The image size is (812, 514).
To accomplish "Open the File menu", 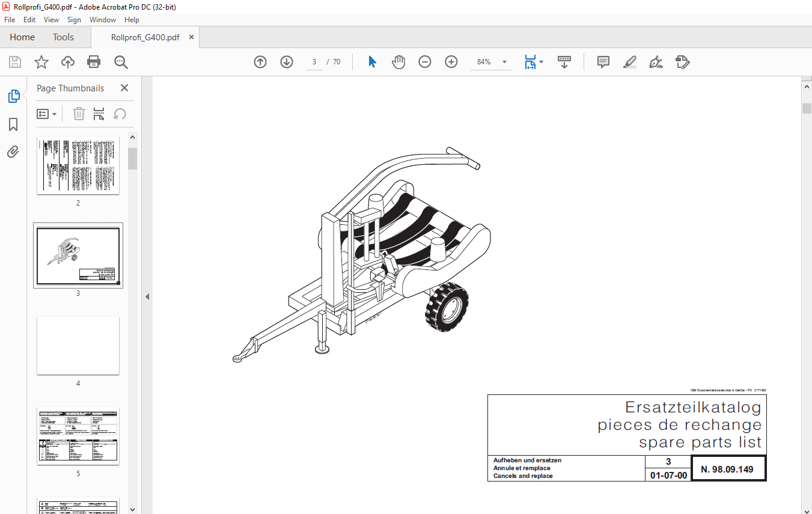I will [x=10, y=20].
